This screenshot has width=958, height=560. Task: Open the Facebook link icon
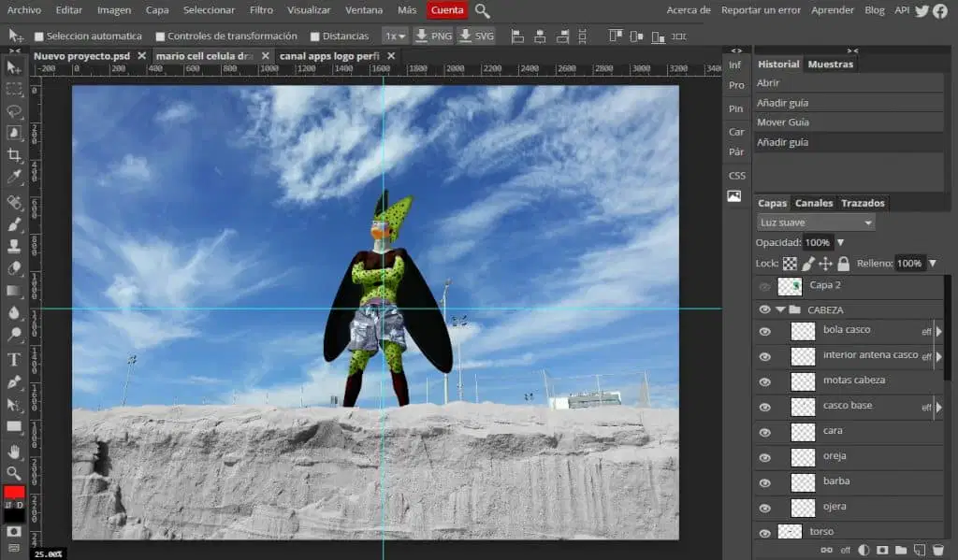pos(939,10)
